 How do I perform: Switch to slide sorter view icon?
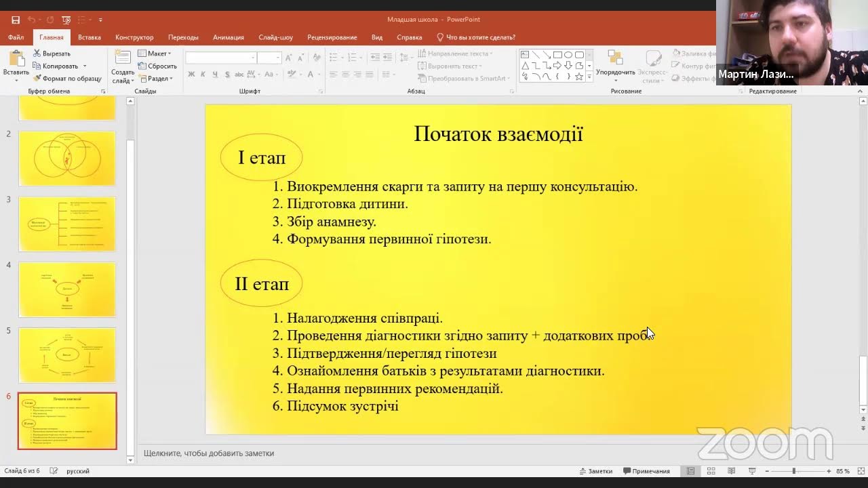click(711, 471)
